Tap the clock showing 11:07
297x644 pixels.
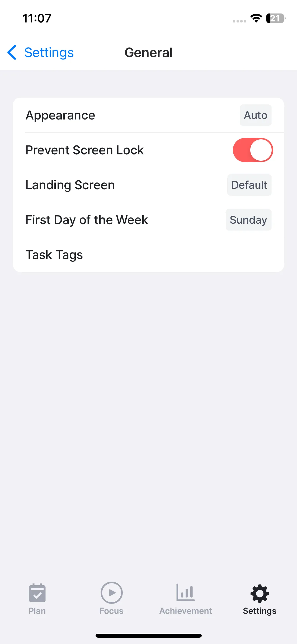pos(37,19)
